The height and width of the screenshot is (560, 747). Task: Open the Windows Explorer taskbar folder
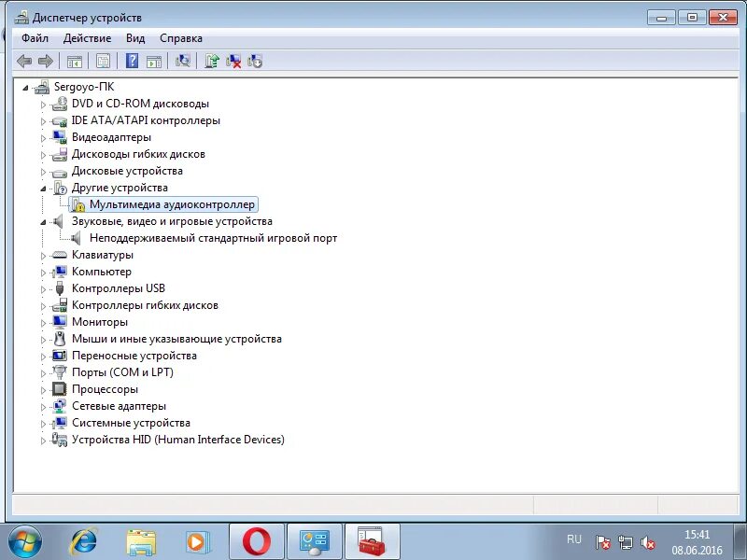[141, 542]
